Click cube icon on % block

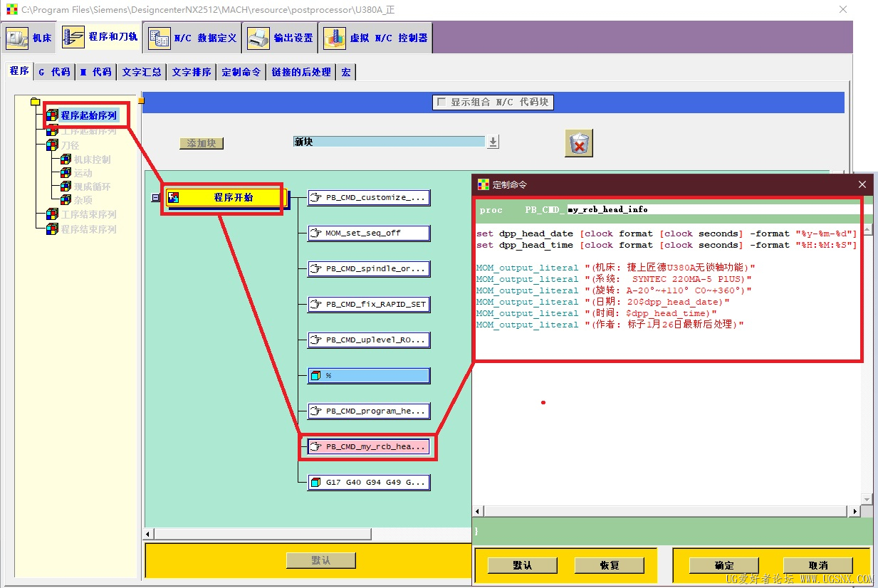point(315,375)
